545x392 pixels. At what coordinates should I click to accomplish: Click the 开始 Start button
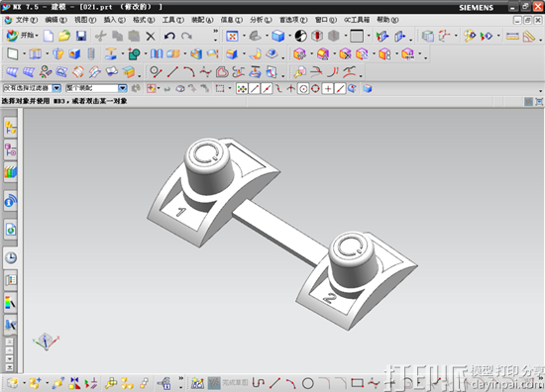click(x=22, y=36)
